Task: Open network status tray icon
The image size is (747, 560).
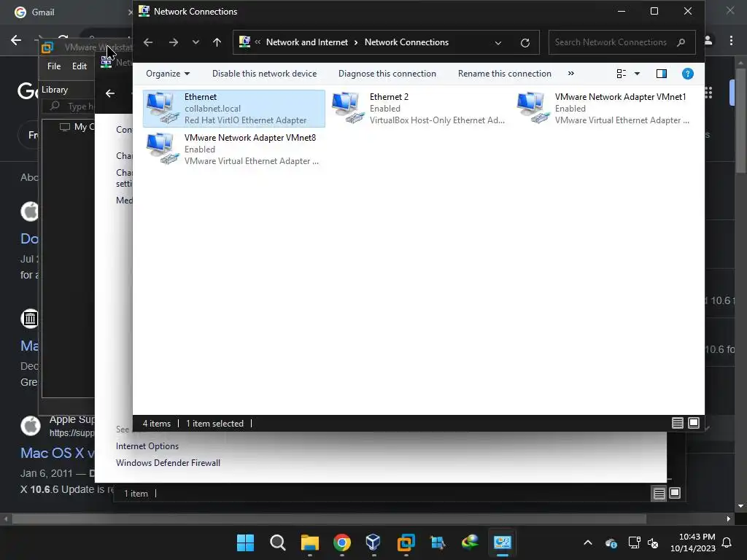Action: tap(634, 542)
